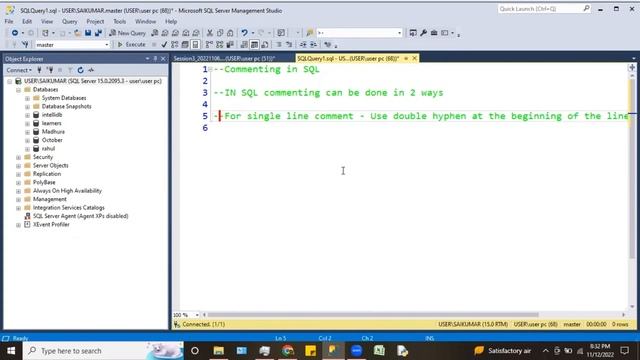640x360 pixels.
Task: Expand the October database node
Action: (27, 140)
